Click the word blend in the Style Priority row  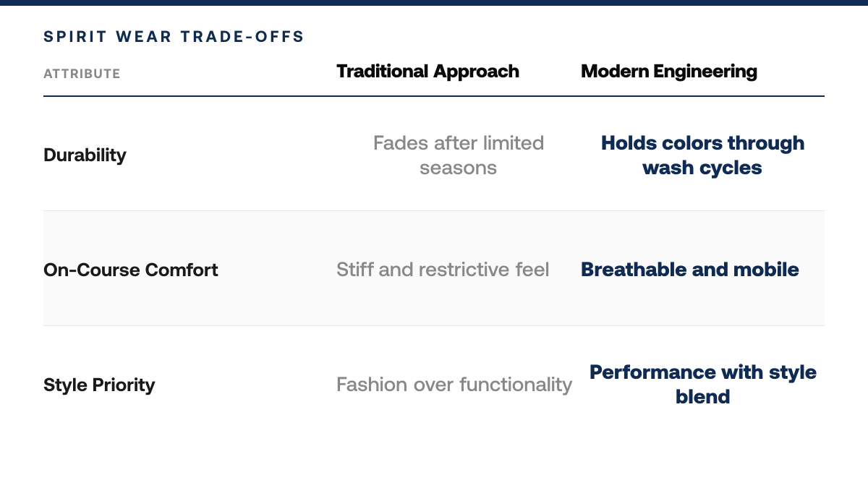click(702, 397)
